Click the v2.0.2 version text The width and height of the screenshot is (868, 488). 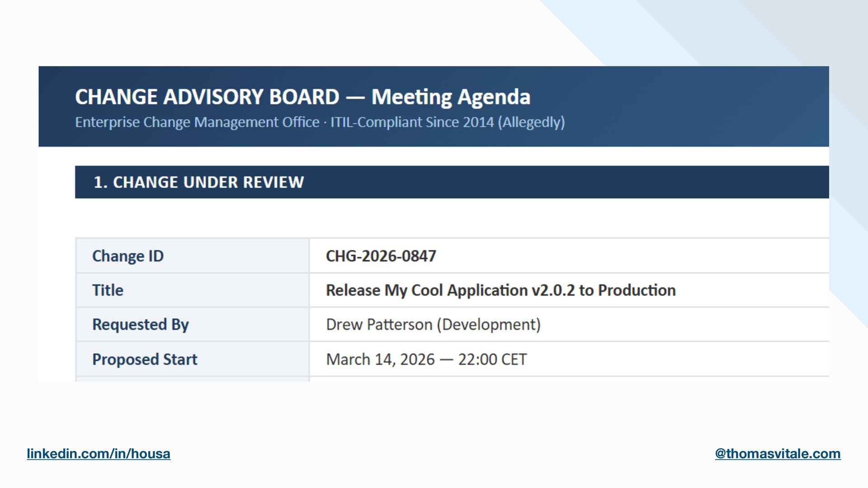pyautogui.click(x=553, y=290)
